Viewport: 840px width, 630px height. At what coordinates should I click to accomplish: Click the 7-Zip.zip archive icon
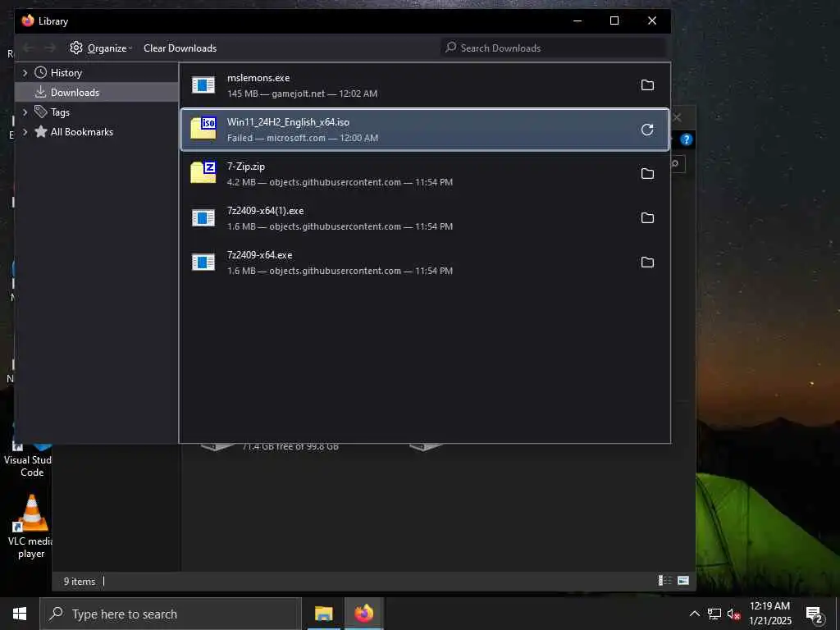203,172
